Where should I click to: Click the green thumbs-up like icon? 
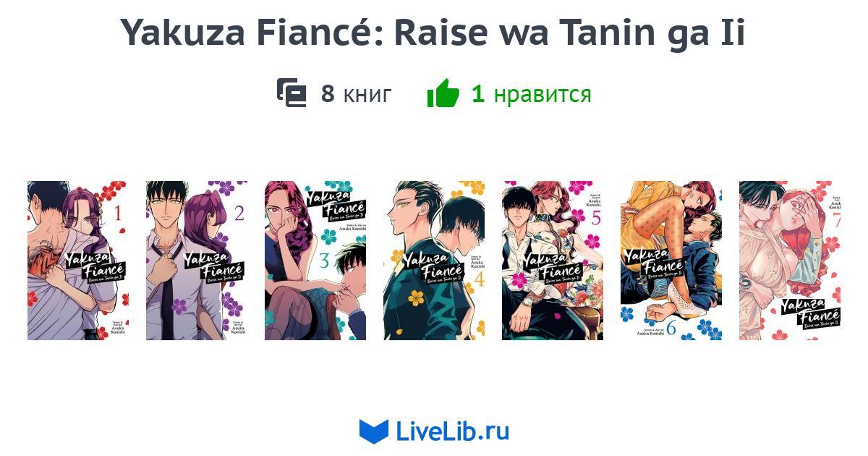(x=443, y=93)
